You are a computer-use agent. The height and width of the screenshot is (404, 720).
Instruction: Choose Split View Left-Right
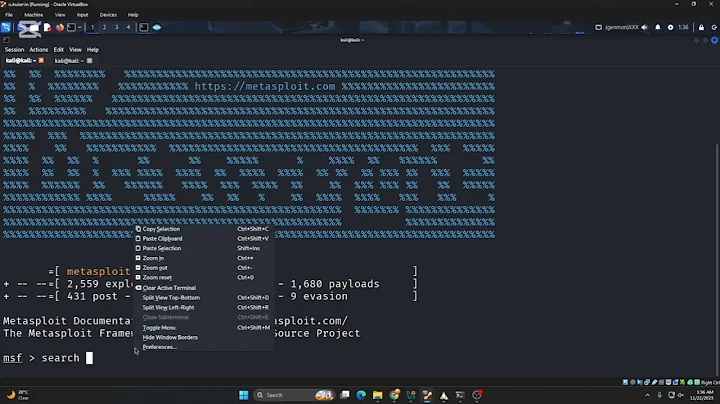click(203, 308)
